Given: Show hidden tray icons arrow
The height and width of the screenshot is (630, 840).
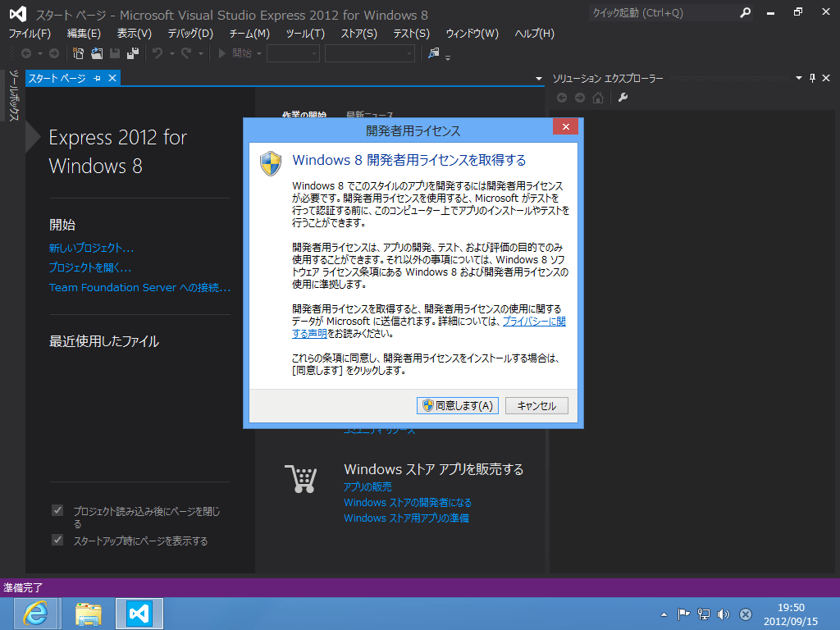Looking at the screenshot, I should [664, 614].
